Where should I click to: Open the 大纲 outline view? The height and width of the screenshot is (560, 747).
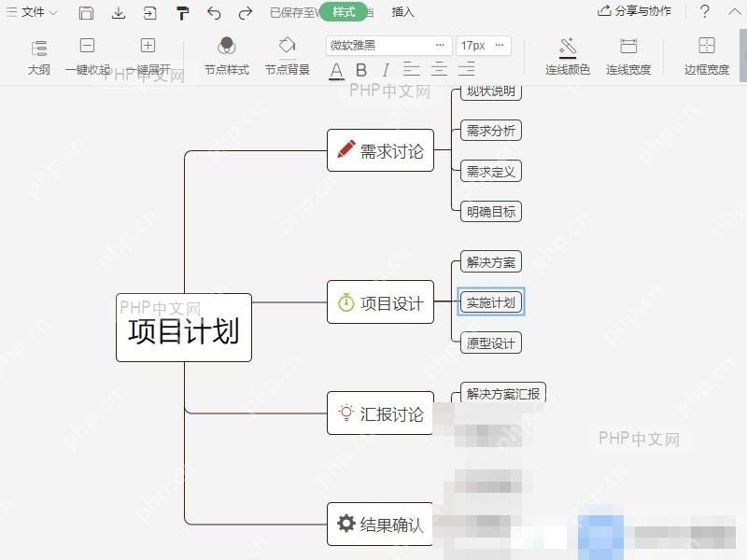(39, 57)
